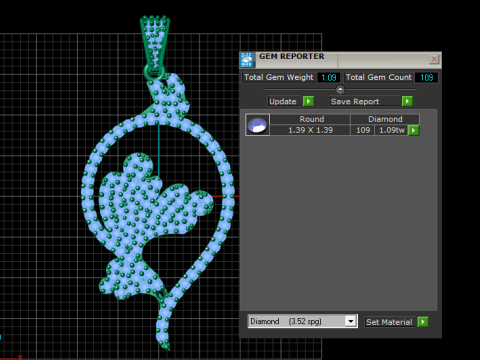Click the Total Gem Count value 109

(x=426, y=77)
